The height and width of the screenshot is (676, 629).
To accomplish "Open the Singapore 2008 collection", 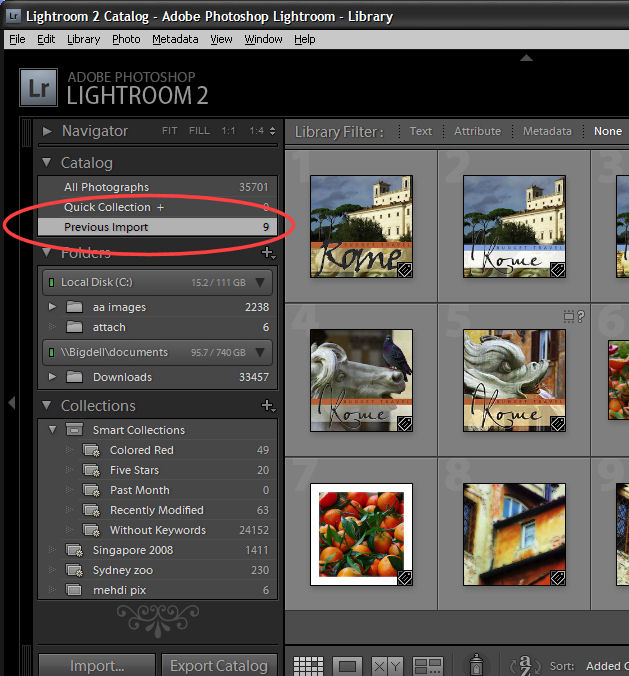I will pyautogui.click(x=157, y=550).
